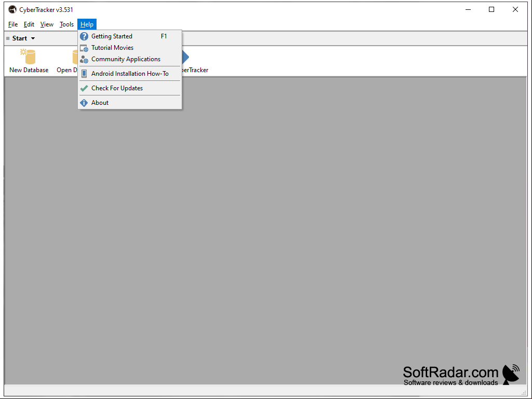This screenshot has width=532, height=399.
Task: Click the Community Applications people icon
Action: [84, 59]
